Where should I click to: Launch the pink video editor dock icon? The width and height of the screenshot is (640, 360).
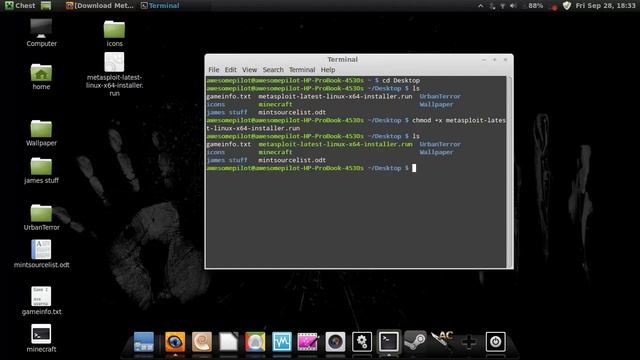[308, 342]
